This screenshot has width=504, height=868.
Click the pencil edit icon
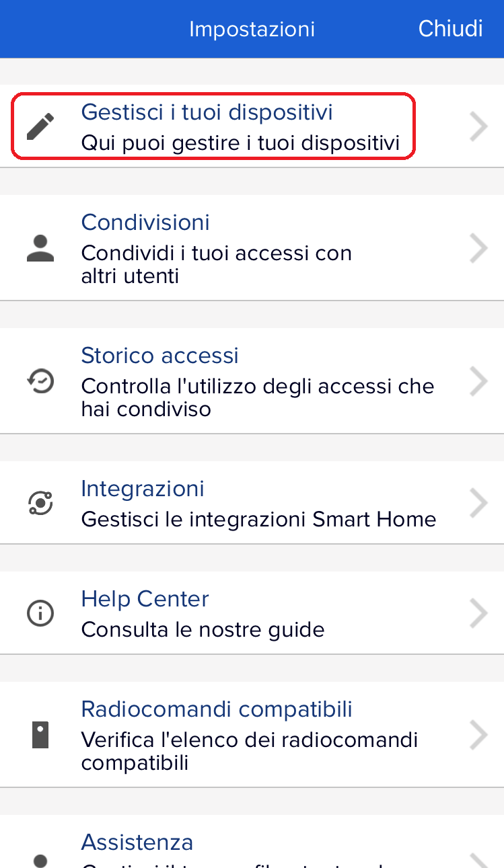pos(40,126)
